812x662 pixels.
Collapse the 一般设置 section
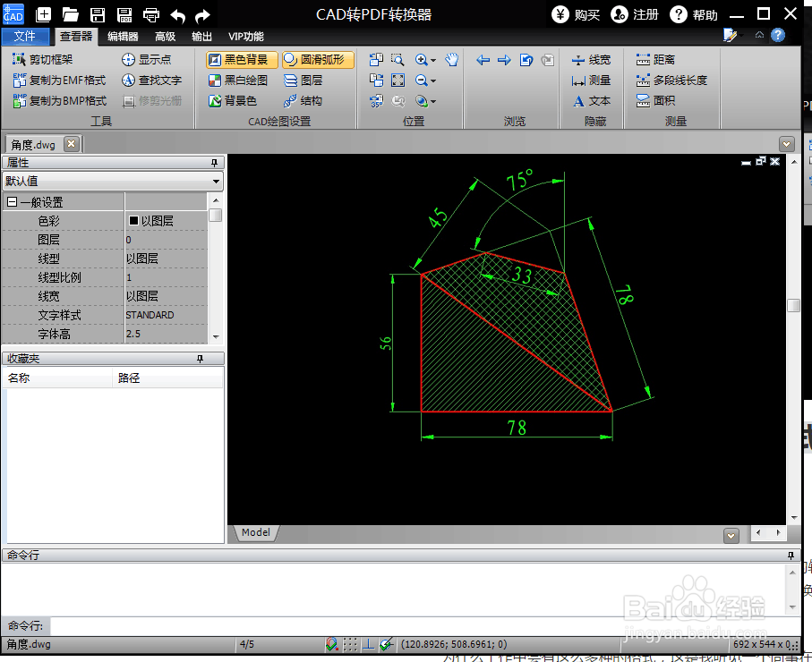[13, 202]
